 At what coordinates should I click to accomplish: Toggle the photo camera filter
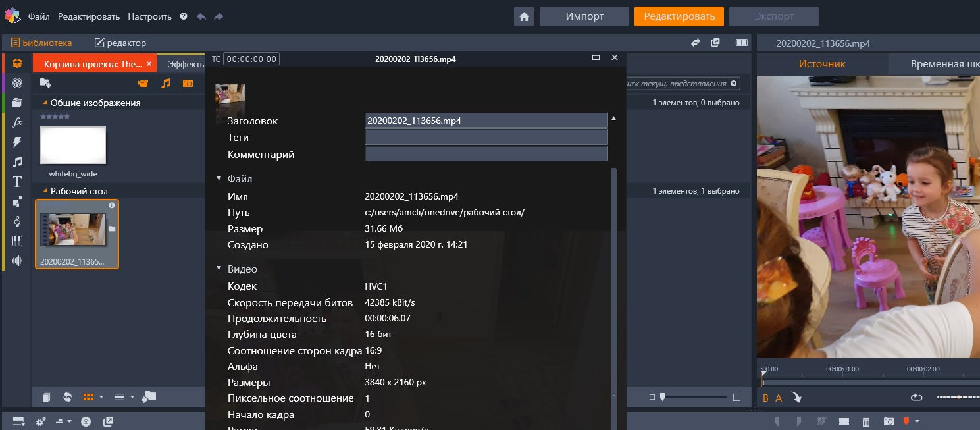point(188,83)
